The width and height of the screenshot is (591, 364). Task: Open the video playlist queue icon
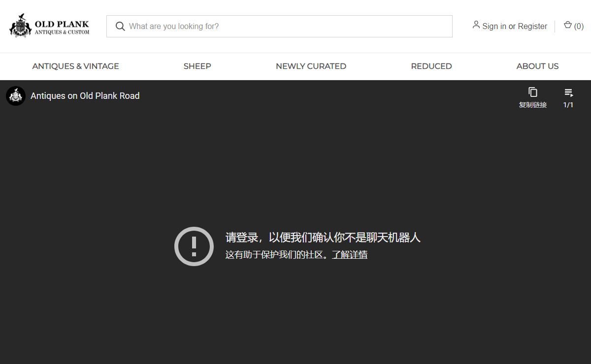568,92
